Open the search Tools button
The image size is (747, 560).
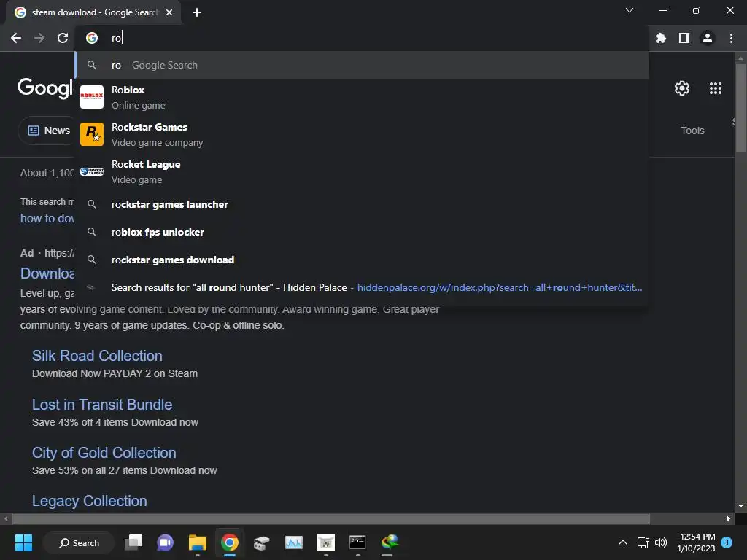692,131
